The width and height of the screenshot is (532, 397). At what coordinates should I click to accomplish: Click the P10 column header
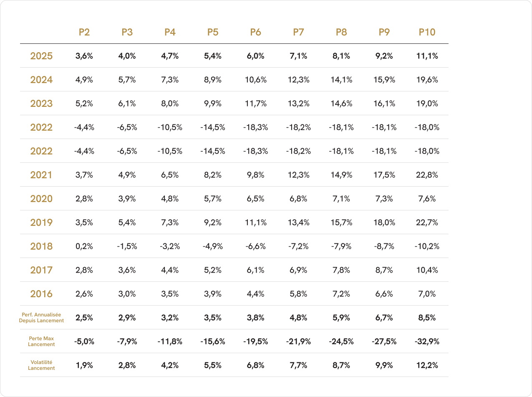[x=427, y=32]
